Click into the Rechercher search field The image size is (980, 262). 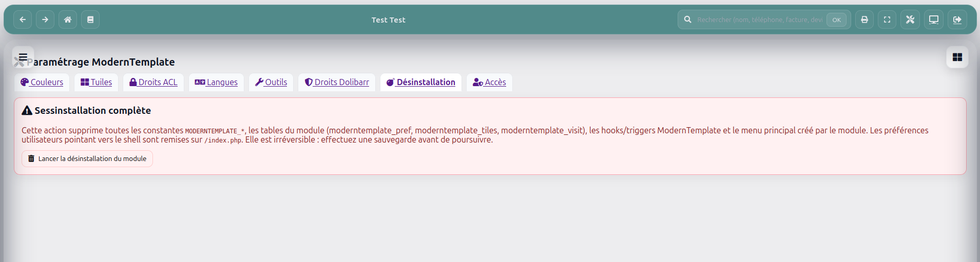click(x=759, y=19)
